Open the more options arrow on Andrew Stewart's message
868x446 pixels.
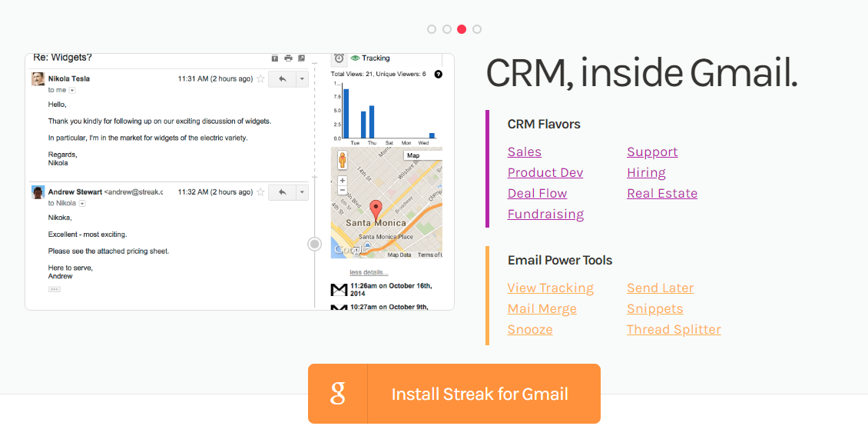[302, 192]
